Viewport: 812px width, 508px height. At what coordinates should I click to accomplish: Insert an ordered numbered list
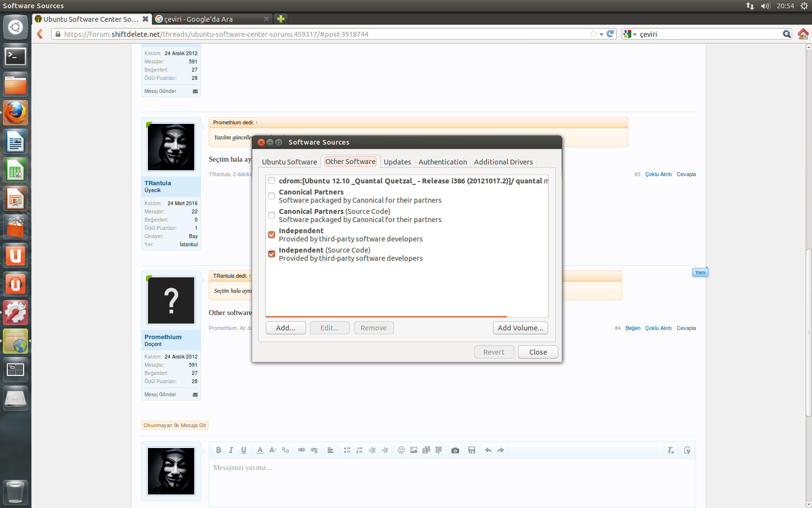(x=360, y=450)
